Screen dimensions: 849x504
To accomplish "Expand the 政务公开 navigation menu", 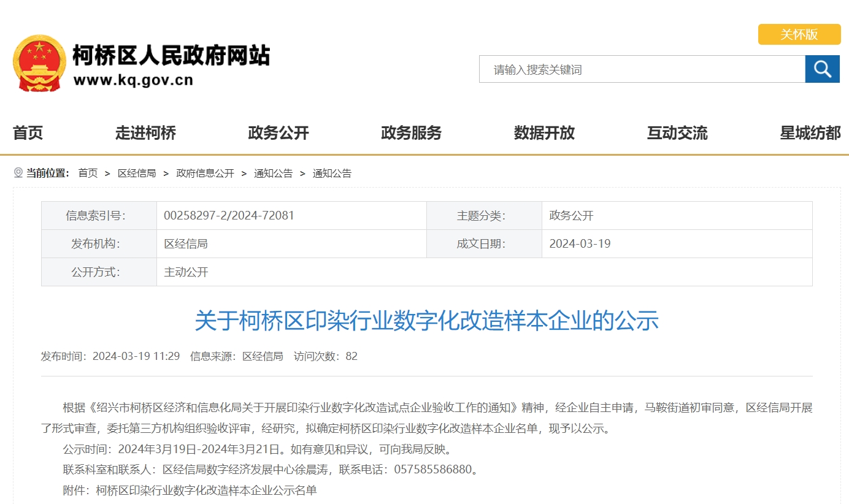I will point(279,133).
